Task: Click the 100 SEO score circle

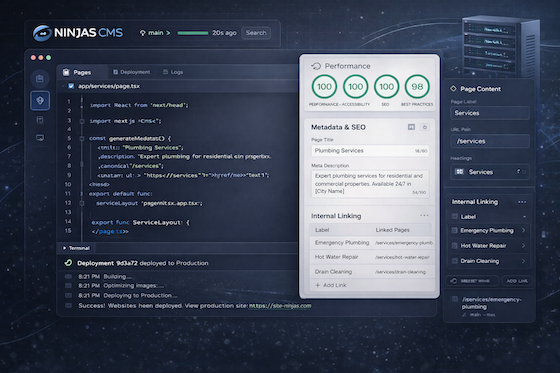Action: click(x=386, y=87)
